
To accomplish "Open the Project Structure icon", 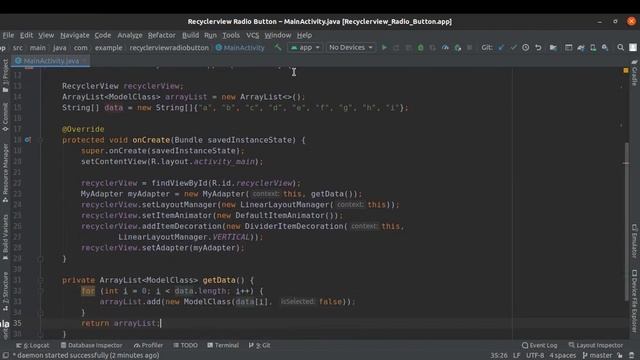I will (553, 48).
